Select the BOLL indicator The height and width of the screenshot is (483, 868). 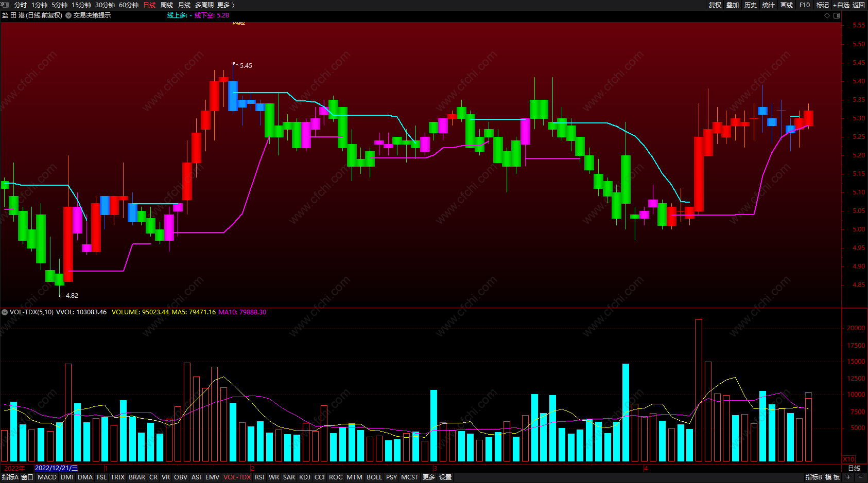pyautogui.click(x=374, y=477)
